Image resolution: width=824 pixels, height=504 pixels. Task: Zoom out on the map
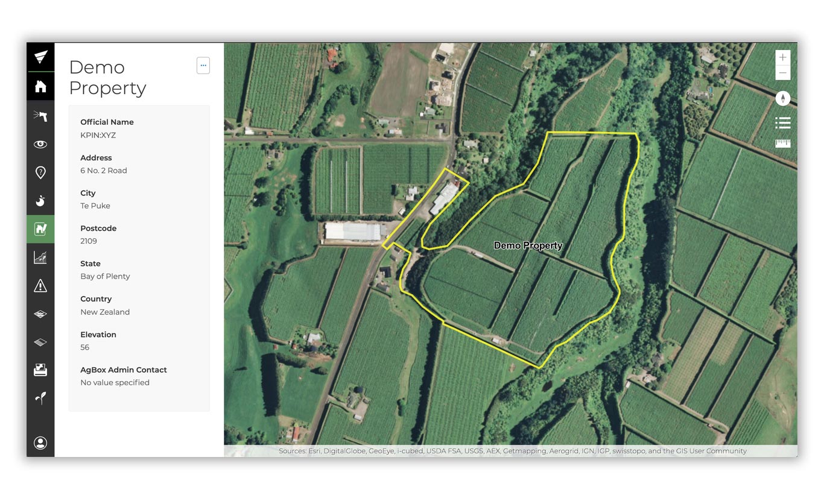(782, 73)
